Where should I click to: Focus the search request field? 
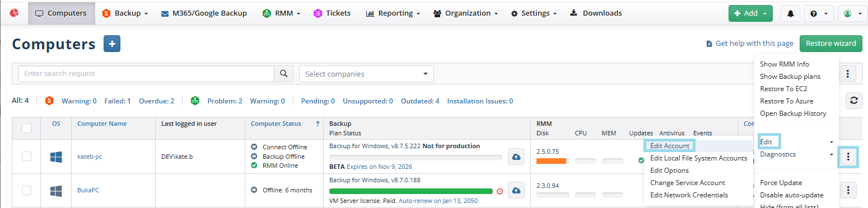click(146, 73)
